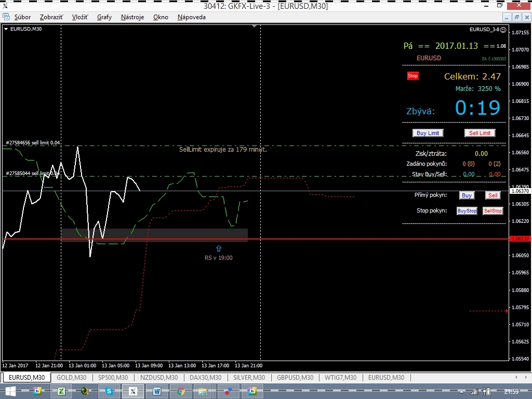This screenshot has height=399, width=532.
Task: Click the red 1.06132 price label
Action: (520, 239)
